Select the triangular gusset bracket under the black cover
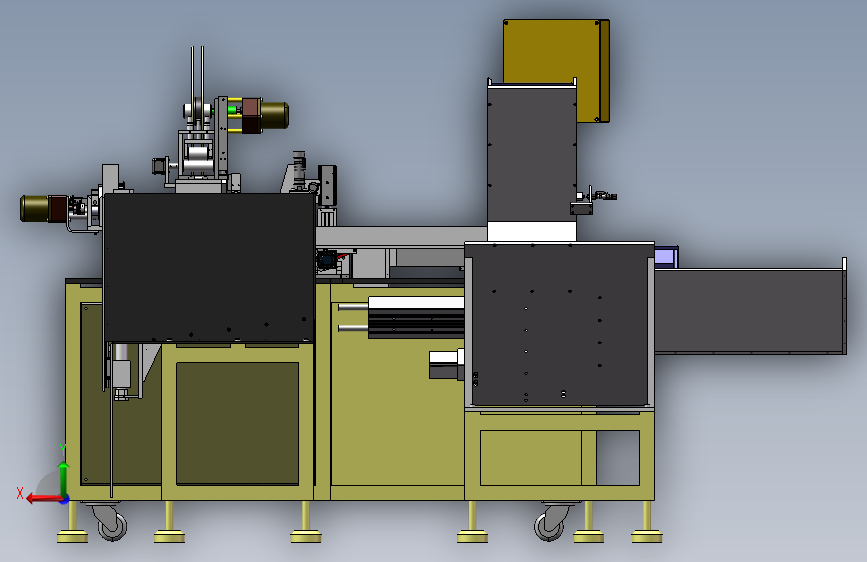This screenshot has width=867, height=562. tap(149, 362)
